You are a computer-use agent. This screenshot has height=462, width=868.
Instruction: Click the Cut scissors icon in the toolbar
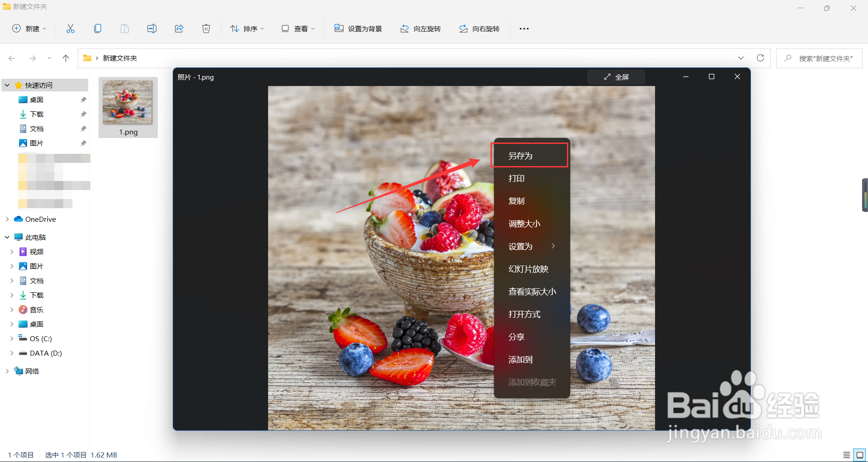(71, 29)
